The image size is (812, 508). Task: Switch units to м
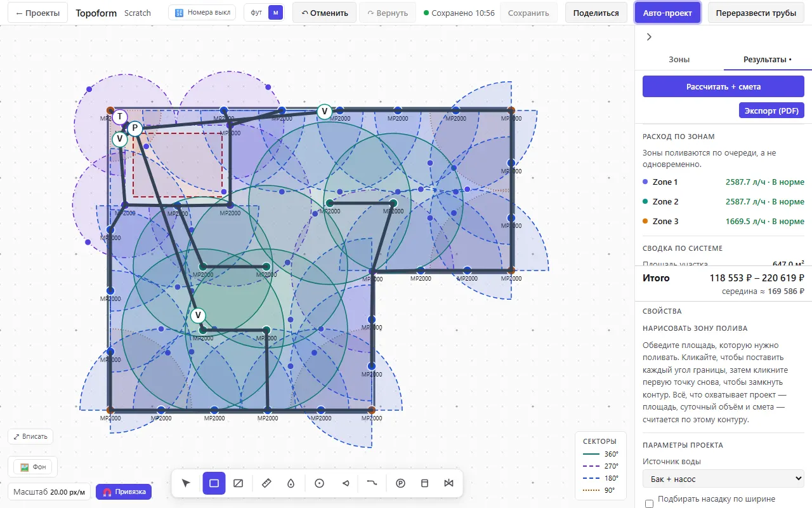pyautogui.click(x=275, y=13)
